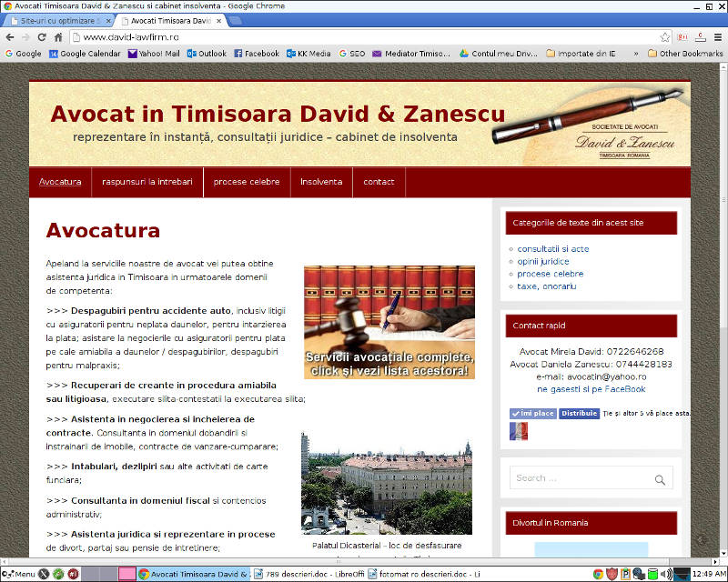Show hidden bookmarks with the double chevron

click(x=635, y=54)
